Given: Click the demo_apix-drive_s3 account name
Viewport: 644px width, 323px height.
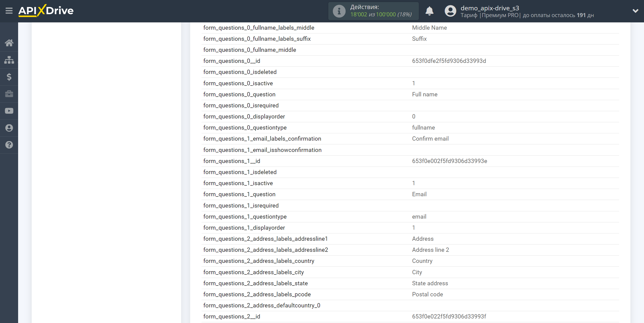Looking at the screenshot, I should tap(490, 8).
